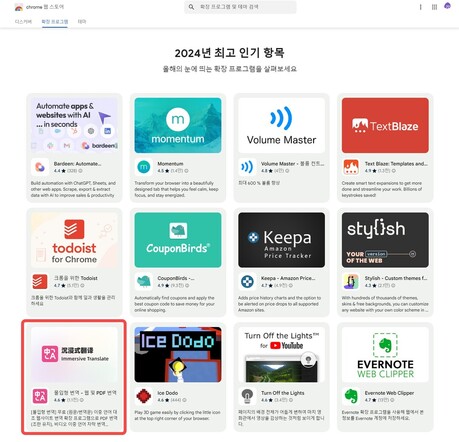The image size is (459, 442).
Task: Click the Ice Dodo red diamond icon
Action: 144,396
